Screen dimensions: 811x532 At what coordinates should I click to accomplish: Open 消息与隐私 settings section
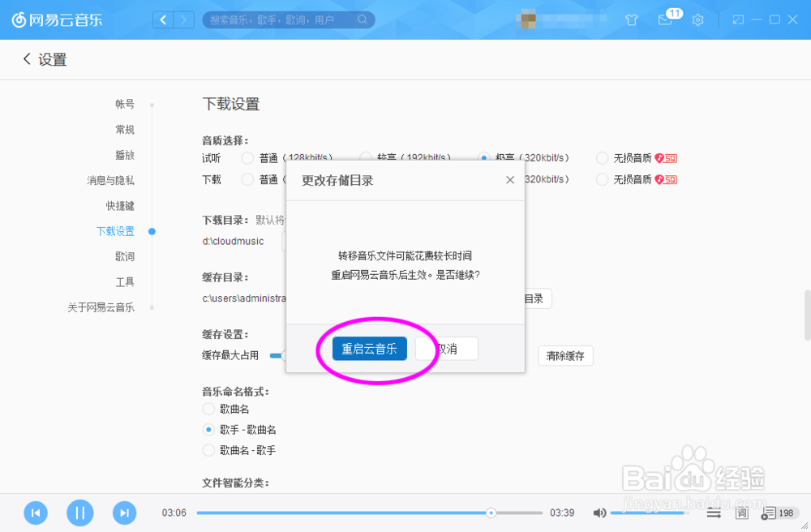[110, 180]
